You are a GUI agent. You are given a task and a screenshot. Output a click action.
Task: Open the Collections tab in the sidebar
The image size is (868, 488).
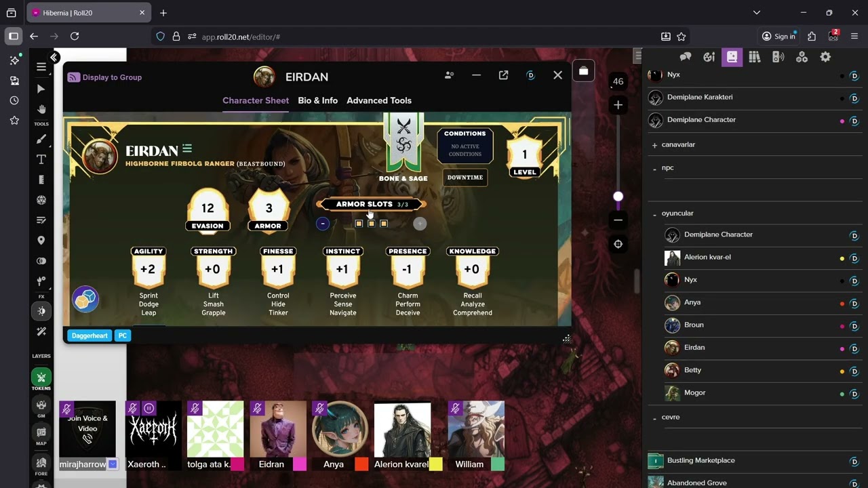click(x=802, y=57)
